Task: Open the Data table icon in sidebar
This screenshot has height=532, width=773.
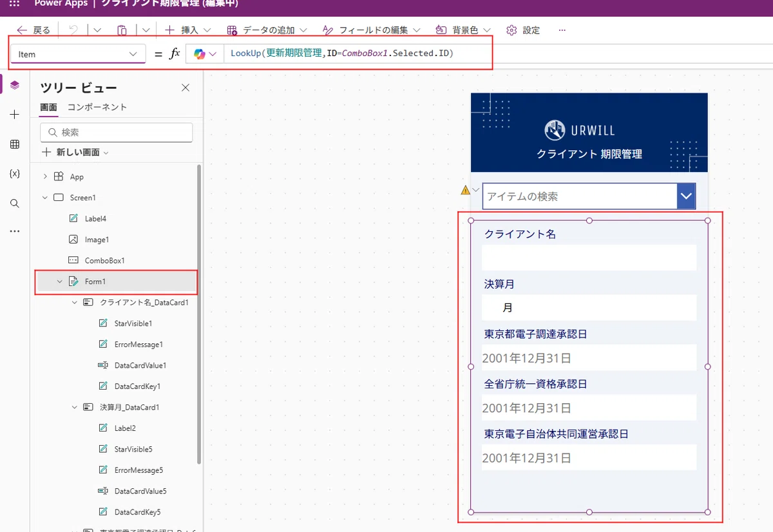Action: (x=15, y=144)
